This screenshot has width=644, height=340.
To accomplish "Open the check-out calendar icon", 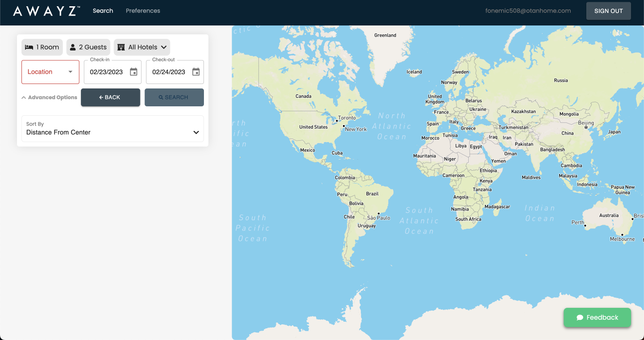I will 196,72.
